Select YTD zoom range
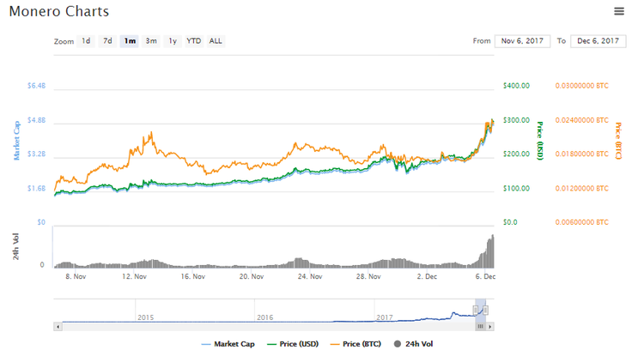The height and width of the screenshot is (356, 644). click(x=194, y=41)
